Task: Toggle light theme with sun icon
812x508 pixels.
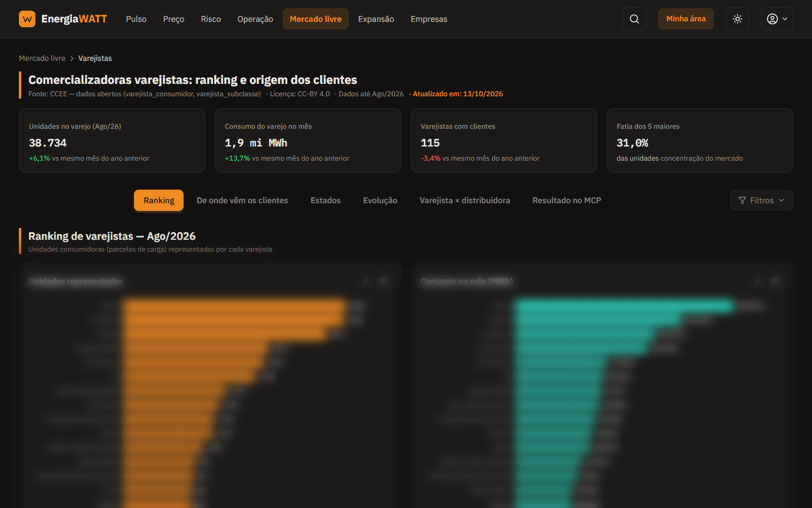Action: click(x=738, y=19)
